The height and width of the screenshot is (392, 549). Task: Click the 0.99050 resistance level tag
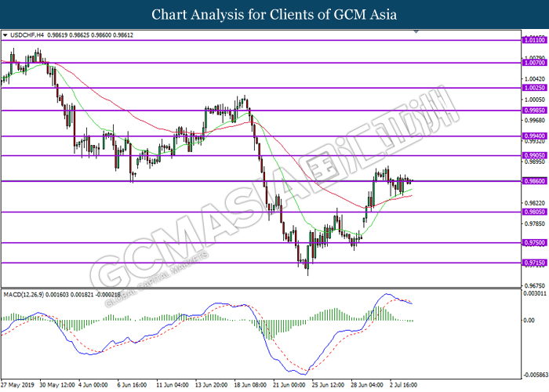click(534, 156)
